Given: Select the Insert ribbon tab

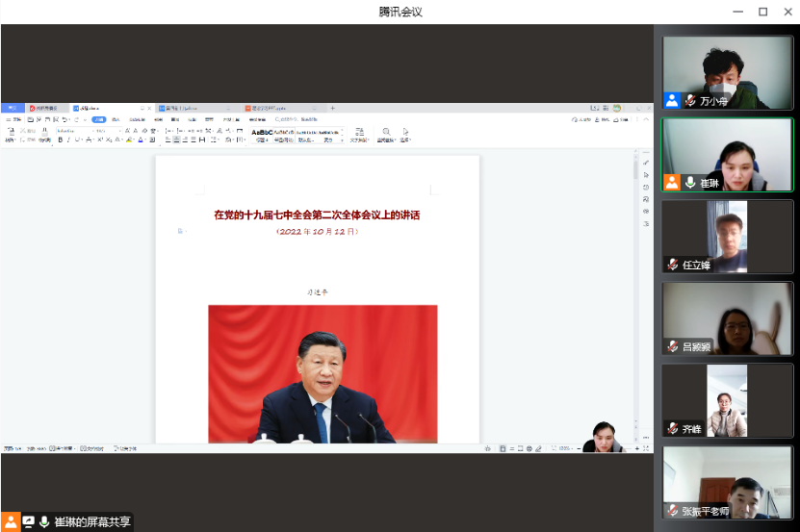Looking at the screenshot, I should [x=116, y=120].
